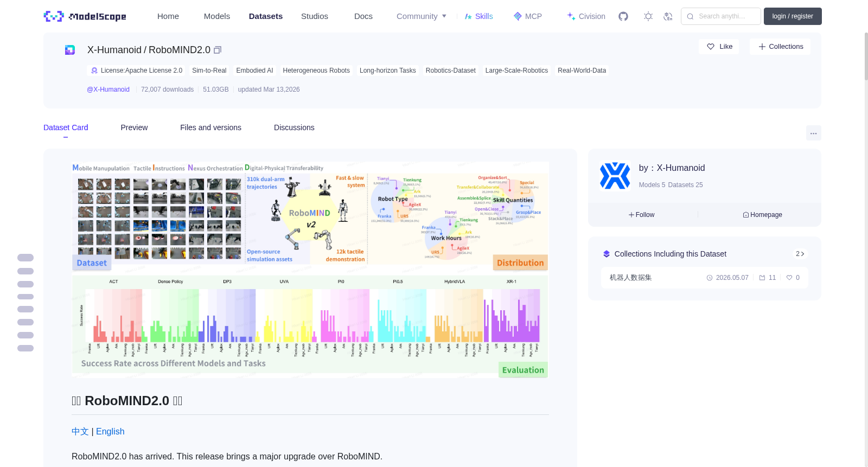
Task: Click the search magnifier icon
Action: [x=690, y=16]
